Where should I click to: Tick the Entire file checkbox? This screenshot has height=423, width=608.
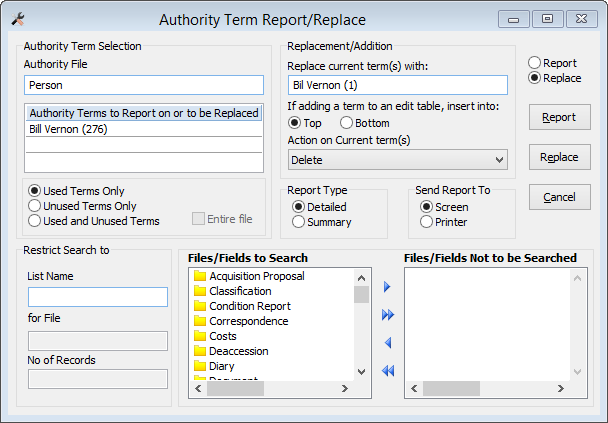pos(198,219)
